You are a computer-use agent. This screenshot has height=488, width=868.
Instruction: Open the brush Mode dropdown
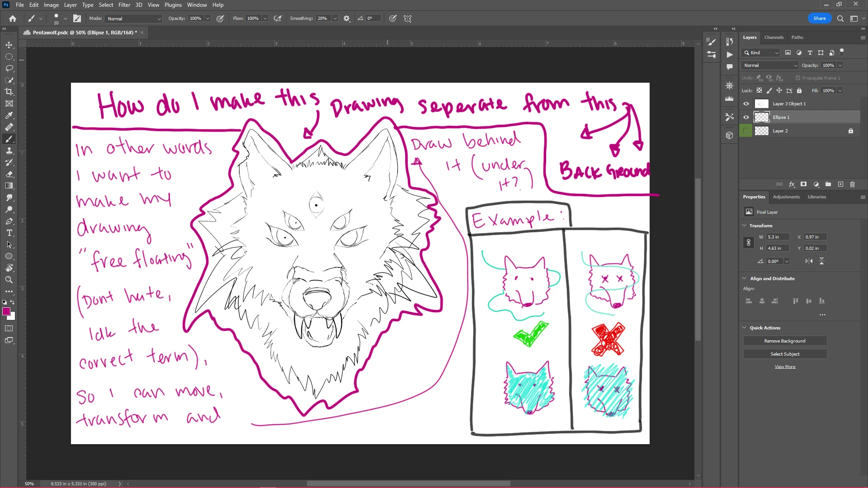coord(134,19)
